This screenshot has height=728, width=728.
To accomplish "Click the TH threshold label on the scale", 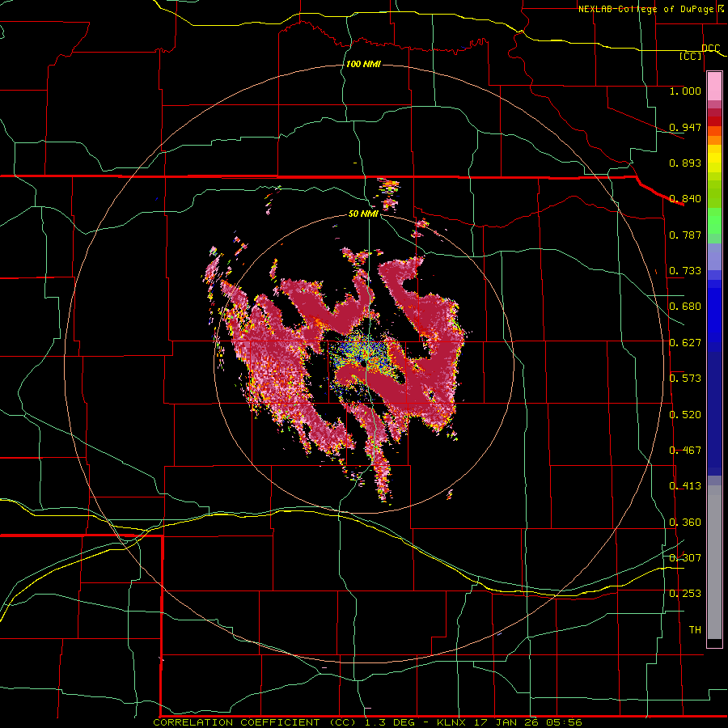I will click(x=695, y=630).
